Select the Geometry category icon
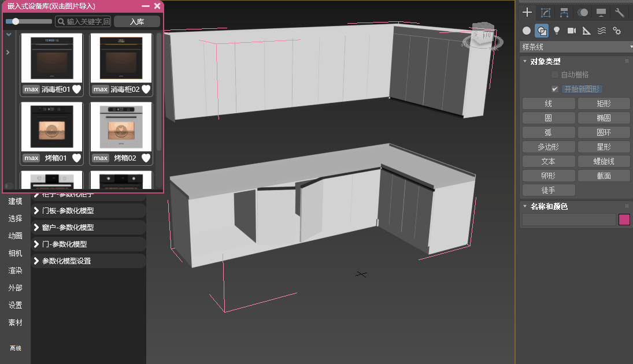Viewport: 633px width, 364px height. (x=527, y=31)
